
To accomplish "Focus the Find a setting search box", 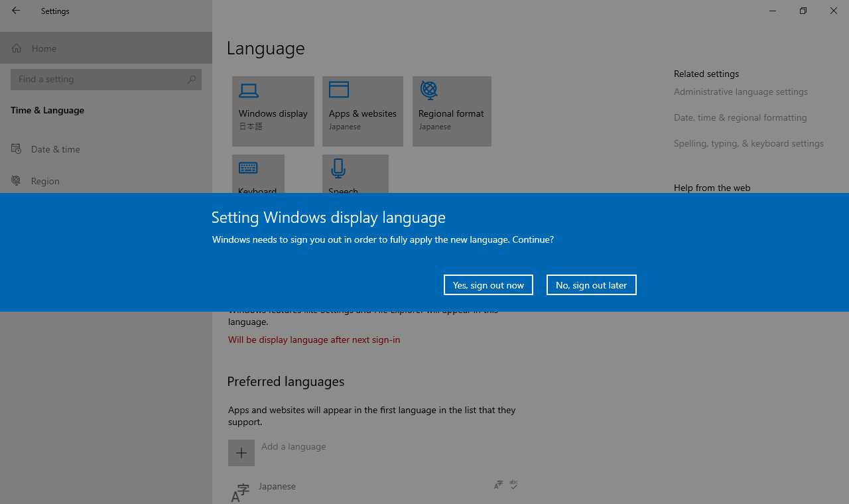I will click(x=106, y=79).
